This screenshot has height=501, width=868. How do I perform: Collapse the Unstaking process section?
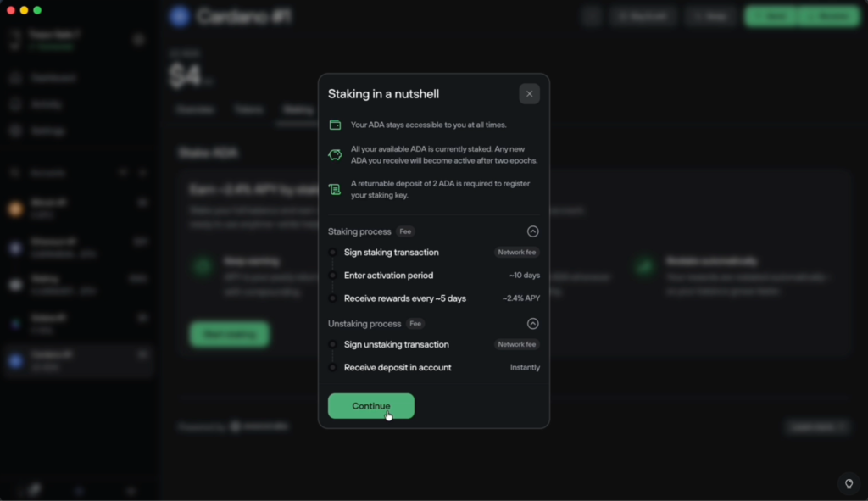click(532, 324)
